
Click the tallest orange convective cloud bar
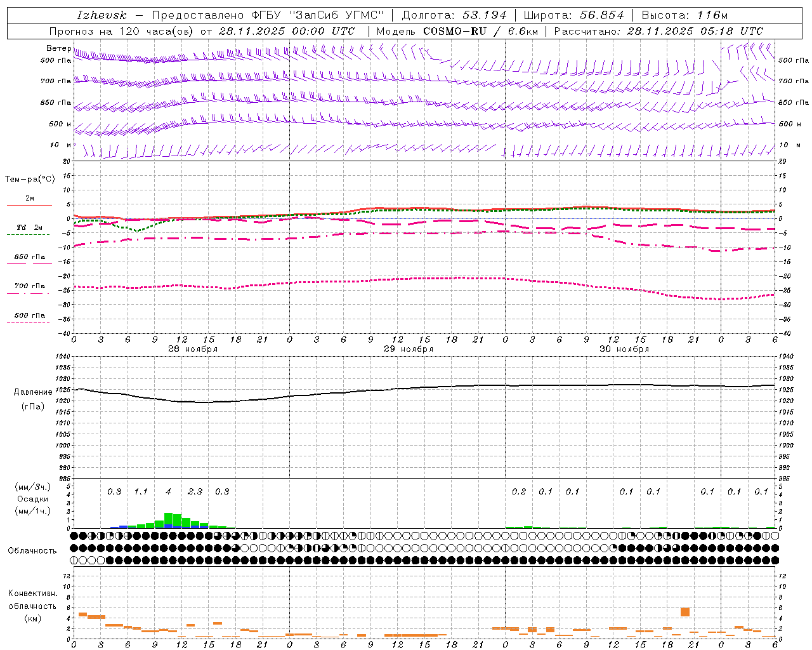[685, 612]
